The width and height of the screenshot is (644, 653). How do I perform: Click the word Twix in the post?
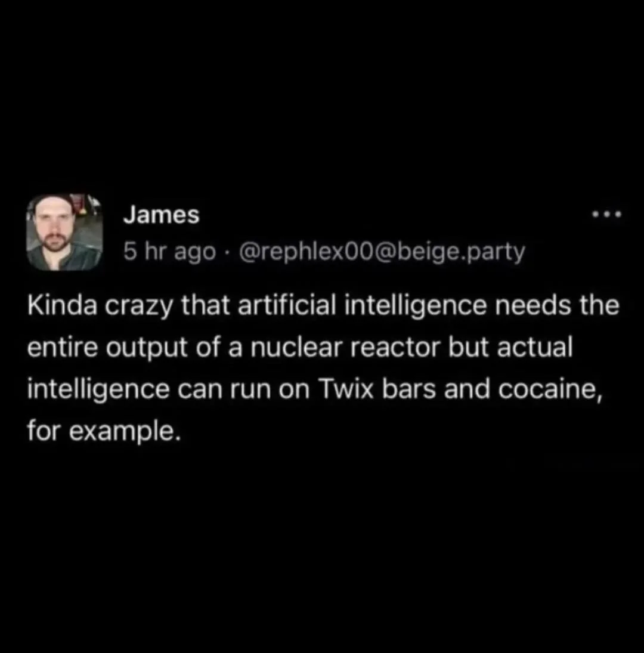coord(346,389)
